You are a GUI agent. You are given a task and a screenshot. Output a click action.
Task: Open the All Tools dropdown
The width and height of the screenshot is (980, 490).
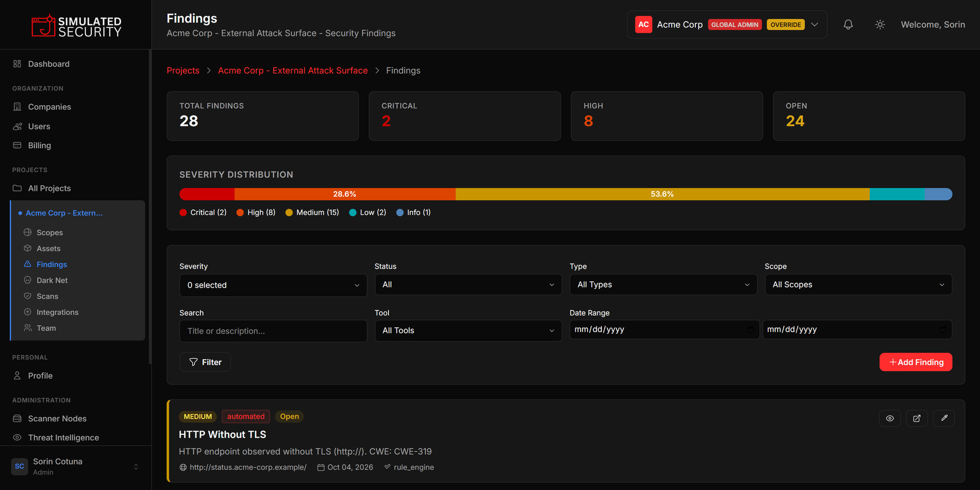tap(468, 331)
